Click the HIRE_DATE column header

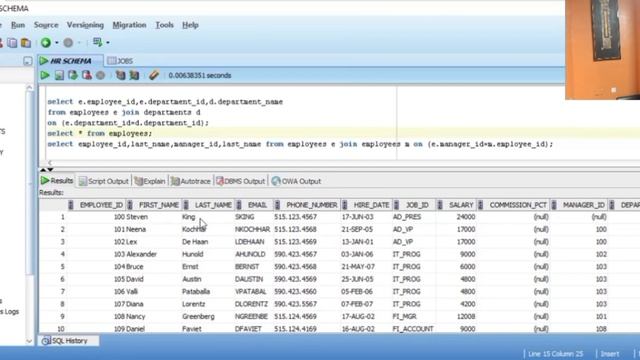point(371,205)
